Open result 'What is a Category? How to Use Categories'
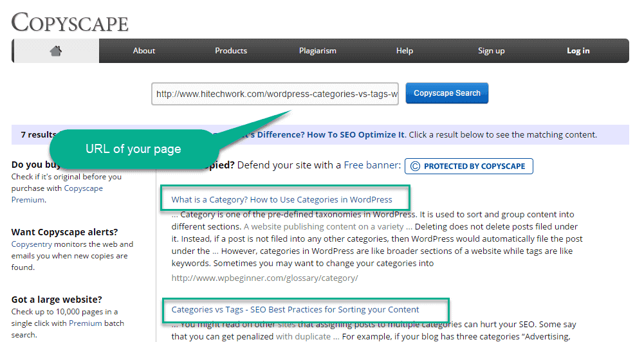 [282, 199]
